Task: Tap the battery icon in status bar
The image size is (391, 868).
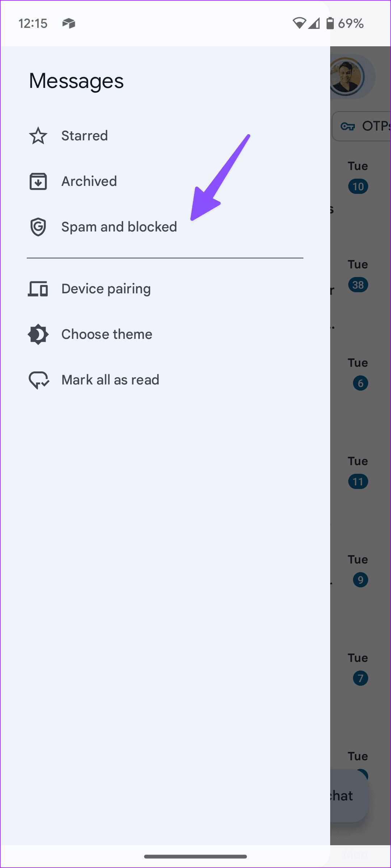Action: 330,24
